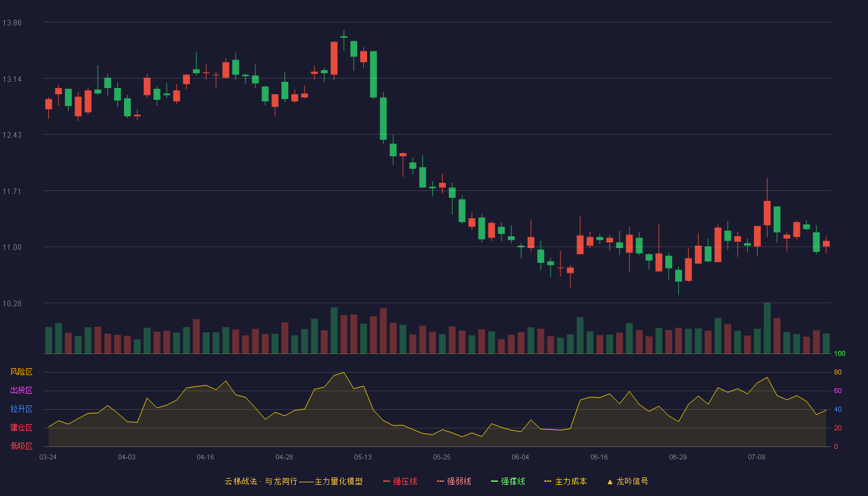Click the 06-29 date label
The height and width of the screenshot is (496, 868).
pos(678,457)
